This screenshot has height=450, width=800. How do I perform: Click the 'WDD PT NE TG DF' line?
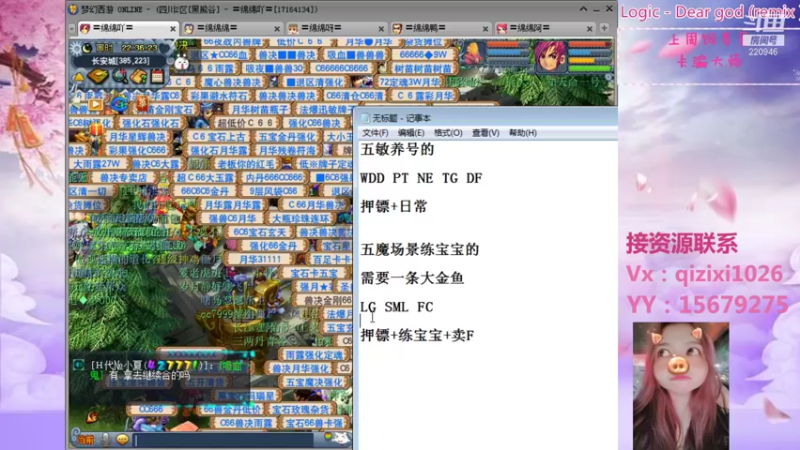pyautogui.click(x=421, y=178)
